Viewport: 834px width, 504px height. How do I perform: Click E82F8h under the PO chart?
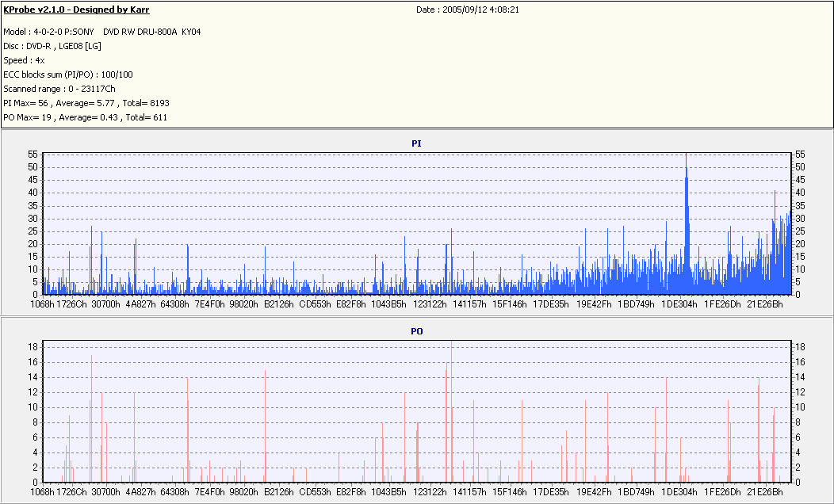(x=351, y=492)
